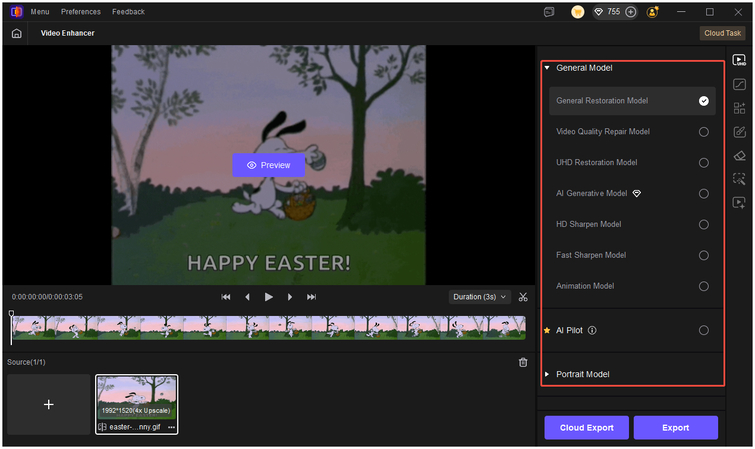Click the 1992*1520(4x Upscale) label
The height and width of the screenshot is (449, 755).
tap(136, 411)
